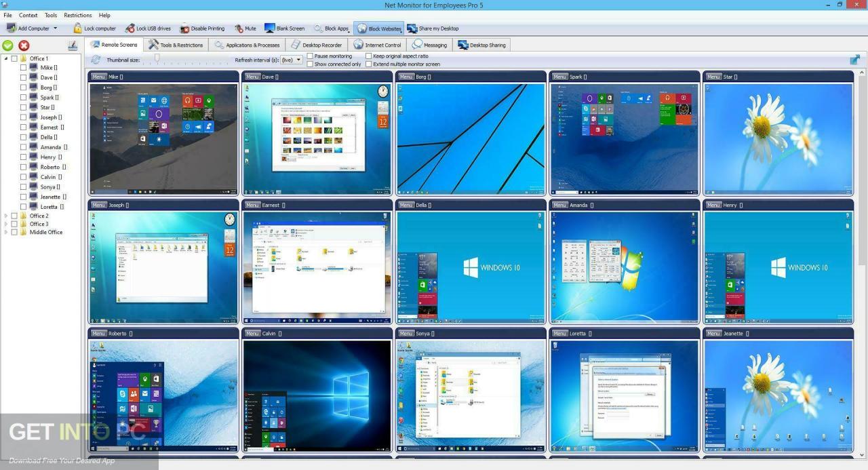This screenshot has height=470, width=868.
Task: Select Sonya's remote screen thumbnail
Action: (x=471, y=395)
